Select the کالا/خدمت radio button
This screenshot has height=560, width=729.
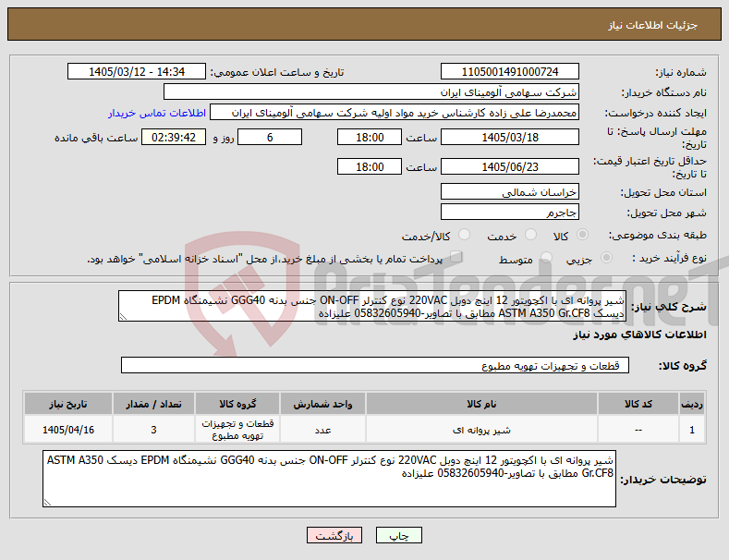click(464, 235)
